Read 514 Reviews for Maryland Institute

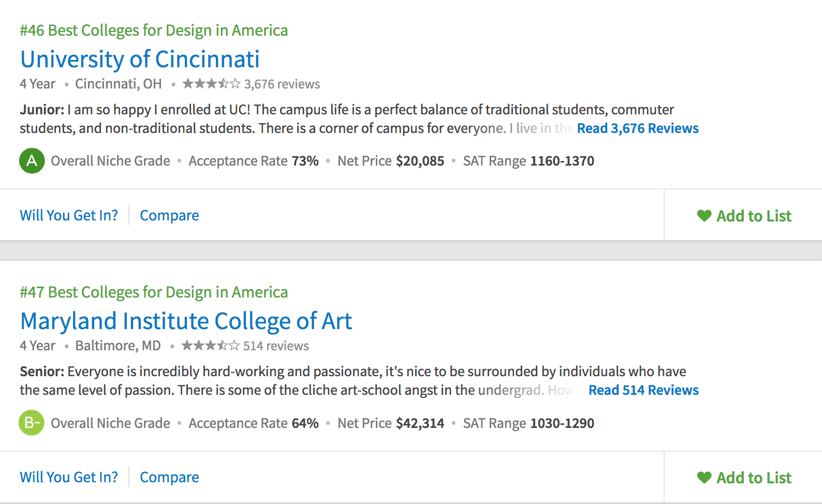(643, 390)
